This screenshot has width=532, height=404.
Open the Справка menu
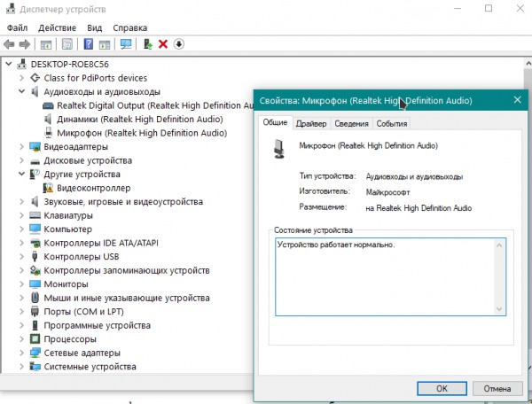point(130,27)
